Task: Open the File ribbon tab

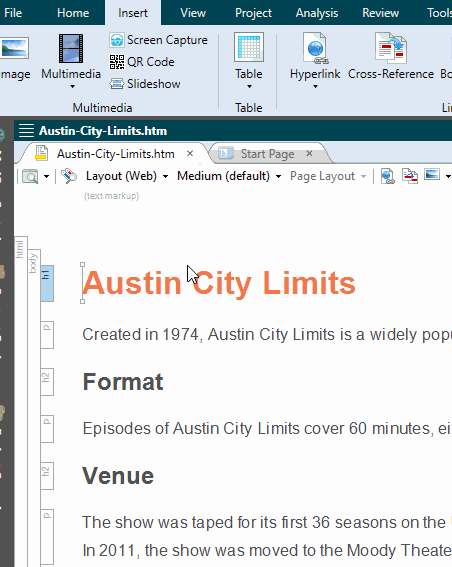Action: pos(13,13)
